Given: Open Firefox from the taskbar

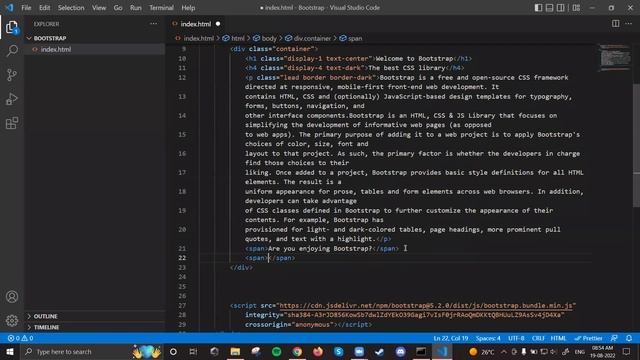Looking at the screenshot, I should pyautogui.click(x=318, y=351).
